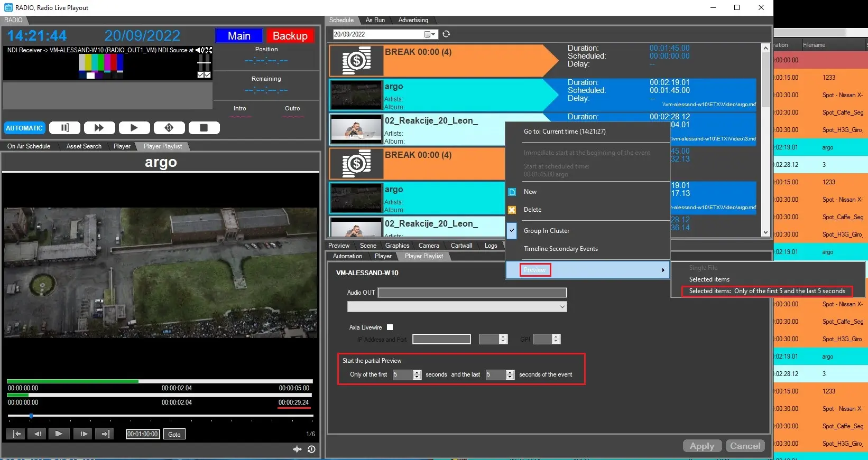This screenshot has height=460, width=868.
Task: Refresh the schedule list
Action: click(x=446, y=34)
